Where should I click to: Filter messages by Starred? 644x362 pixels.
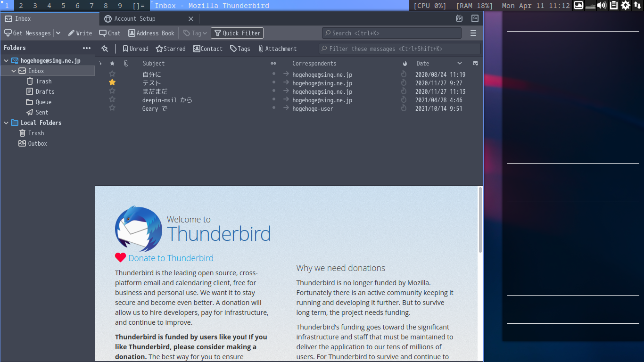coord(171,49)
